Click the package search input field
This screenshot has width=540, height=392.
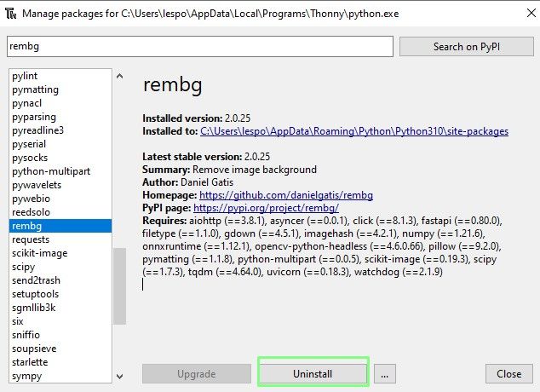pyautogui.click(x=200, y=47)
